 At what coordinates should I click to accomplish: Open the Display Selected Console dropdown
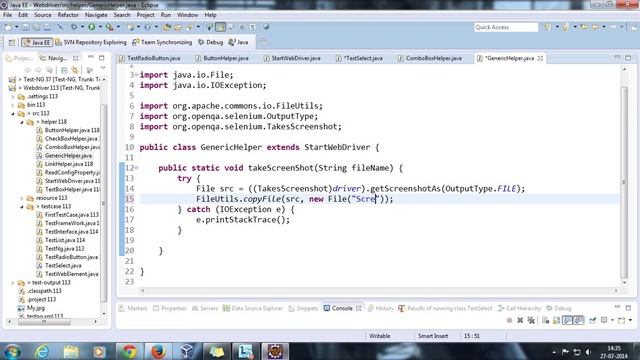click(x=612, y=320)
